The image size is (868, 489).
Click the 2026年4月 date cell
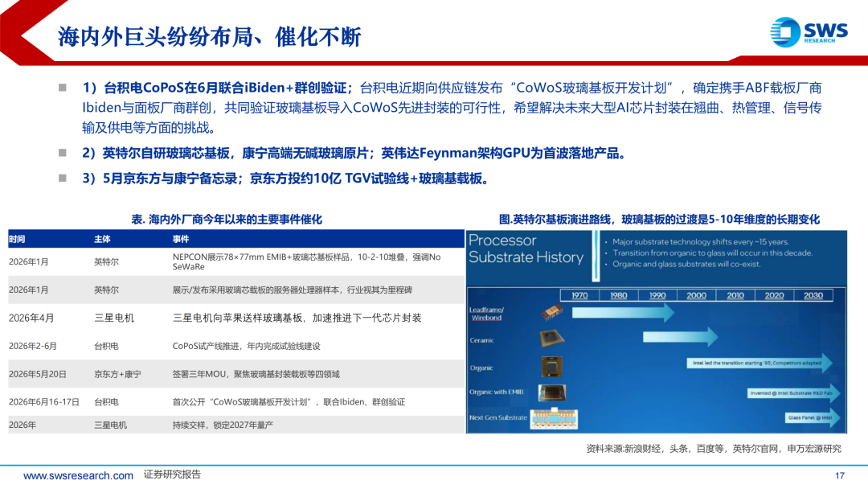point(31,318)
